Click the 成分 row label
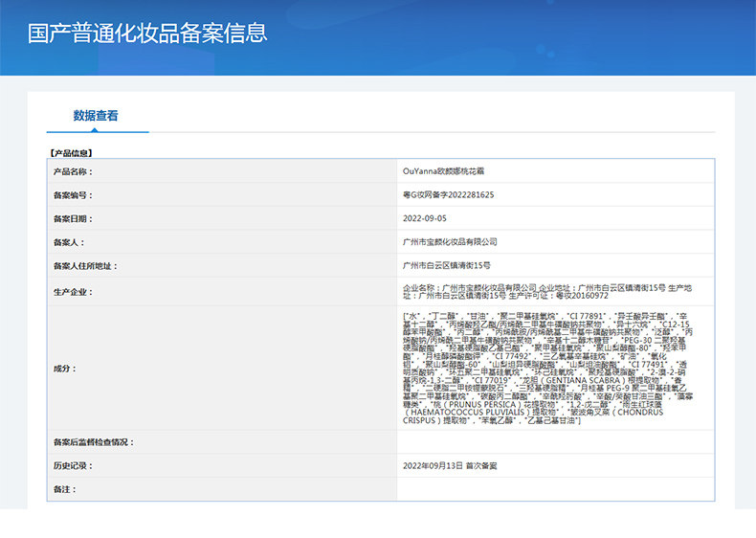756x538 pixels. pyautogui.click(x=66, y=369)
